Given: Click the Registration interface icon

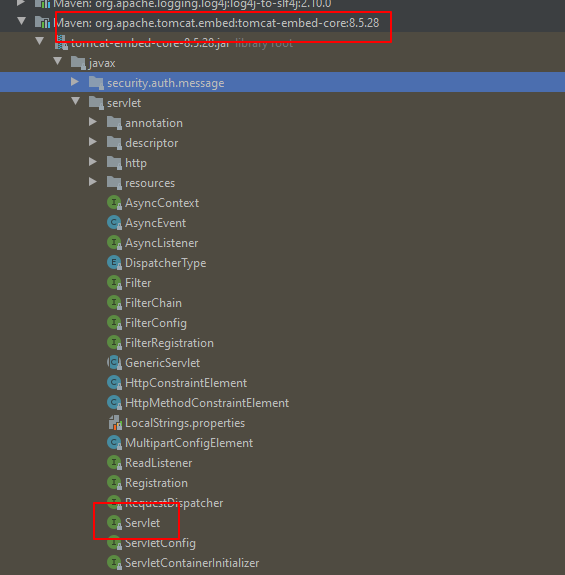Looking at the screenshot, I should click(114, 483).
